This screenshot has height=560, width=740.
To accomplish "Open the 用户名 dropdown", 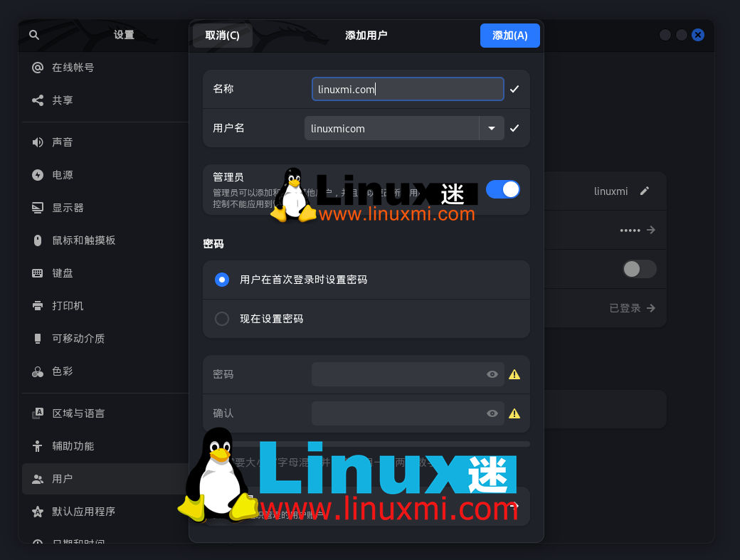I will (x=491, y=128).
